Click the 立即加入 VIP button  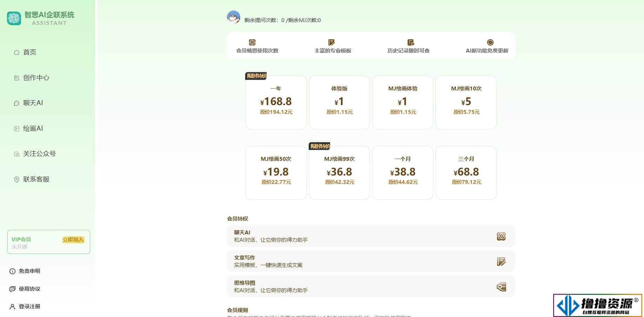pyautogui.click(x=73, y=240)
